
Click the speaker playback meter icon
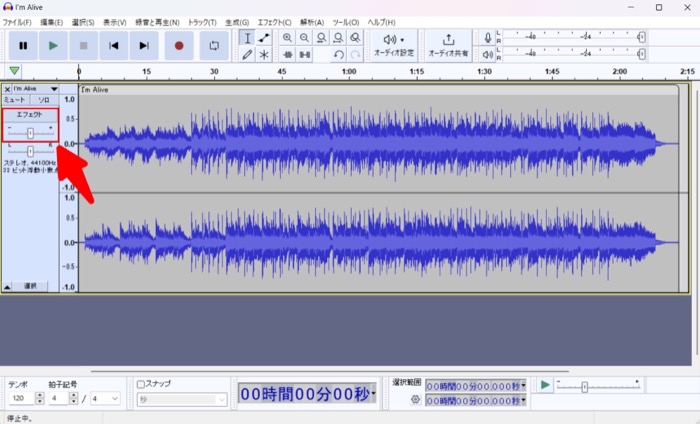click(x=488, y=54)
